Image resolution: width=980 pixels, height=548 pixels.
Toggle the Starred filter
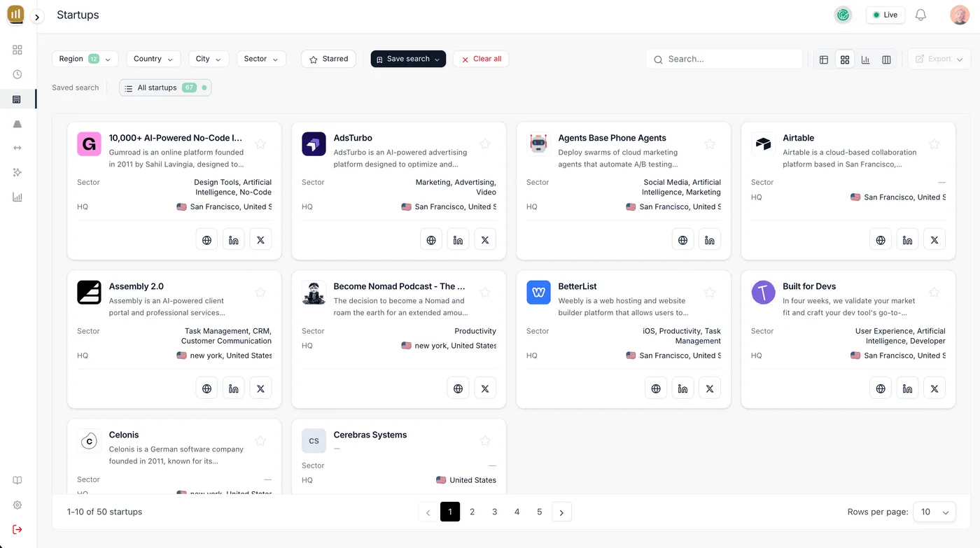328,59
